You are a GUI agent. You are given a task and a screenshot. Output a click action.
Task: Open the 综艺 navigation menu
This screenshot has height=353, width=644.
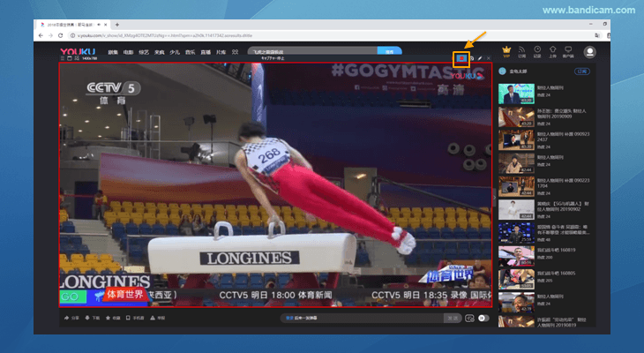coord(144,53)
